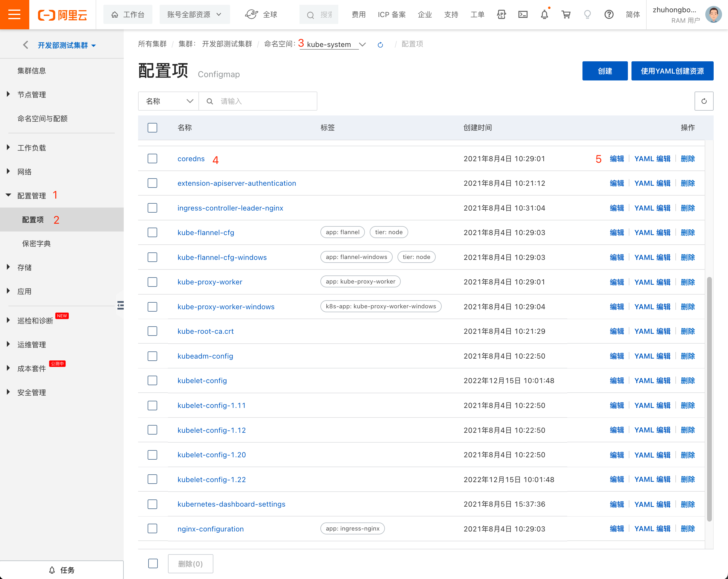Open the 名称 filter type dropdown
Screen dimensions: 728x579
[x=169, y=101]
